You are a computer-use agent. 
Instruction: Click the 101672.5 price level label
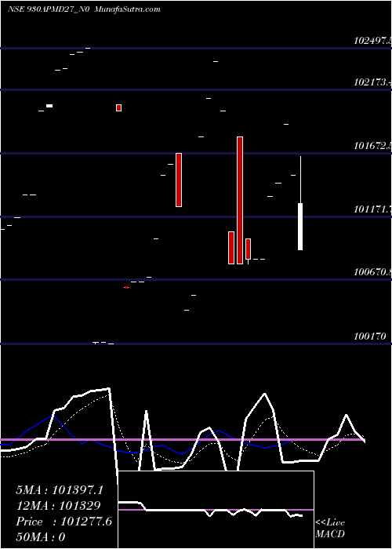(x=372, y=145)
